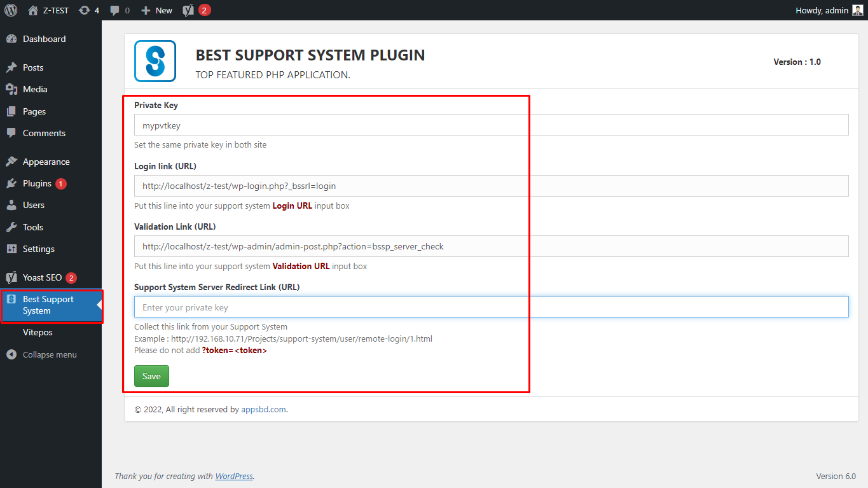Click the Best Support System sidebar icon
Screen dimensions: 868x488
(11, 299)
